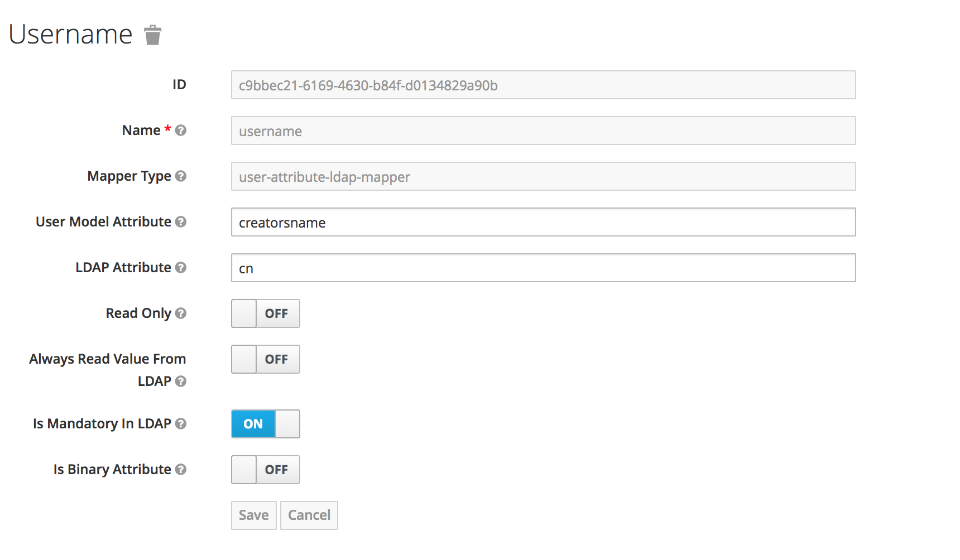Viewport: 960px width, 560px height.
Task: Click Read Only help question mark
Action: tap(180, 313)
